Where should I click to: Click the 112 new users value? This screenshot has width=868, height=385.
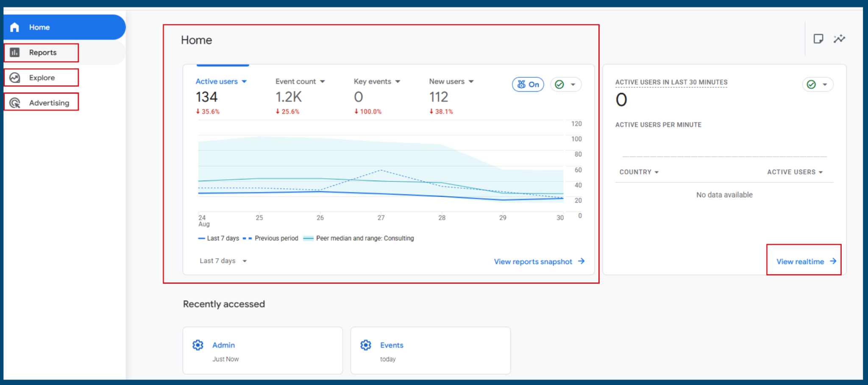click(439, 97)
